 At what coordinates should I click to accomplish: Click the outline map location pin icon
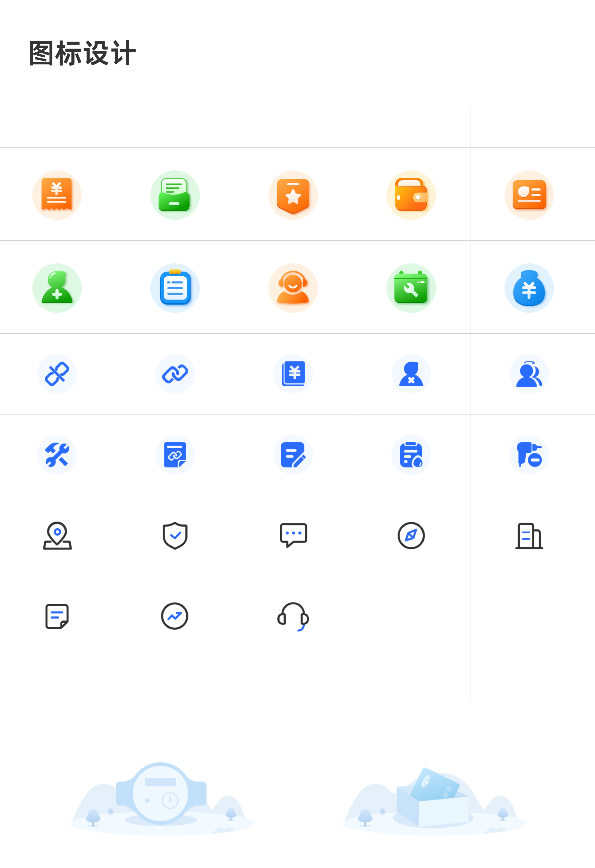pyautogui.click(x=57, y=536)
